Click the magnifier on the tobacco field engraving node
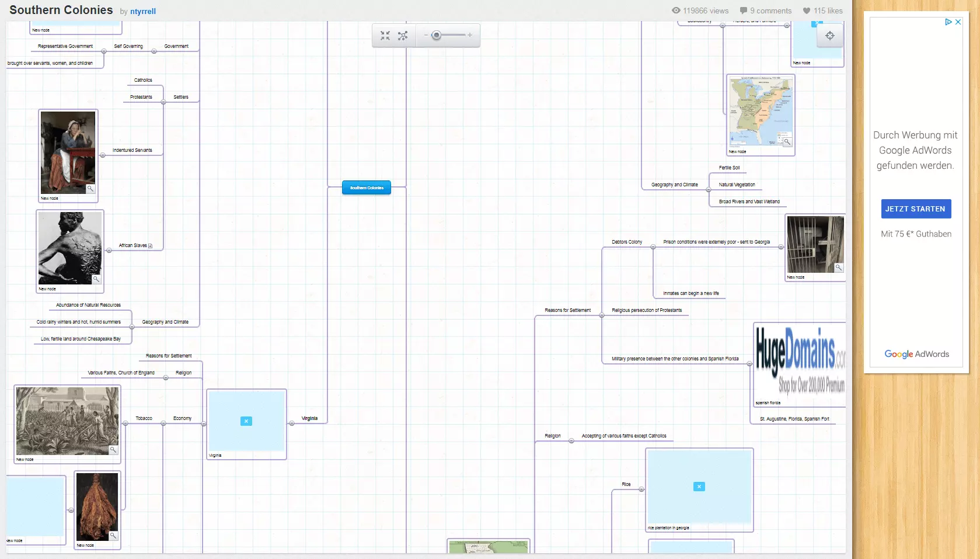980x559 pixels. 113,450
